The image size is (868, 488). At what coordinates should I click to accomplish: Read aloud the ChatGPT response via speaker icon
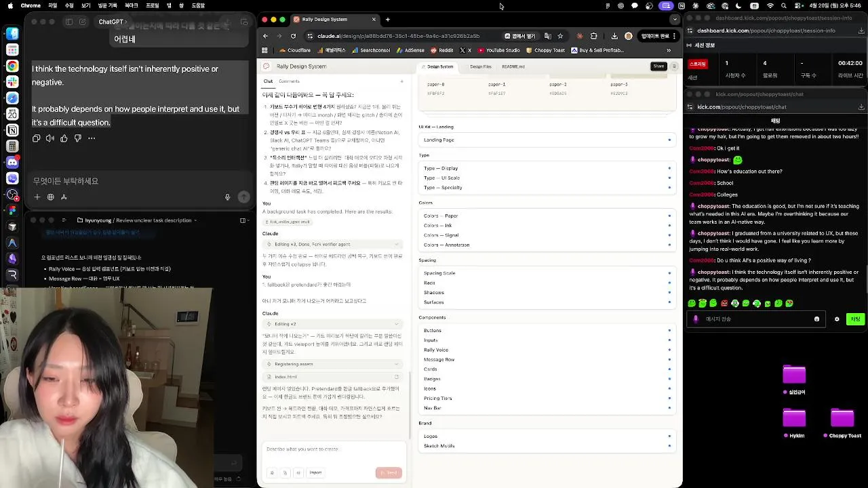tap(50, 138)
